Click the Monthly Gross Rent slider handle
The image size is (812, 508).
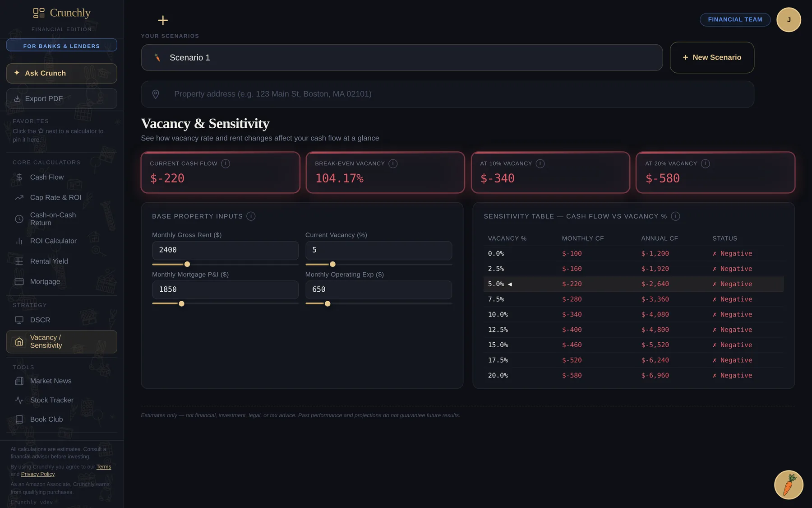187,264
